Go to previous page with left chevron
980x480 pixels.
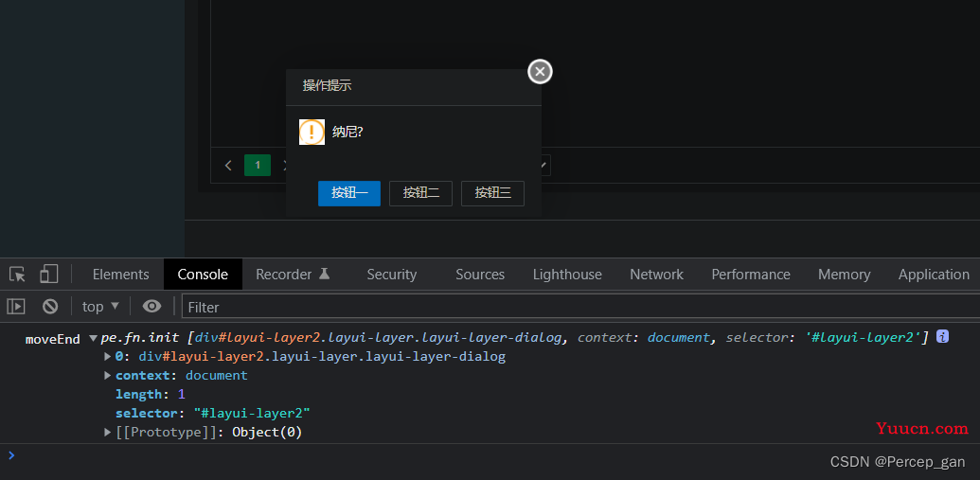click(x=228, y=166)
